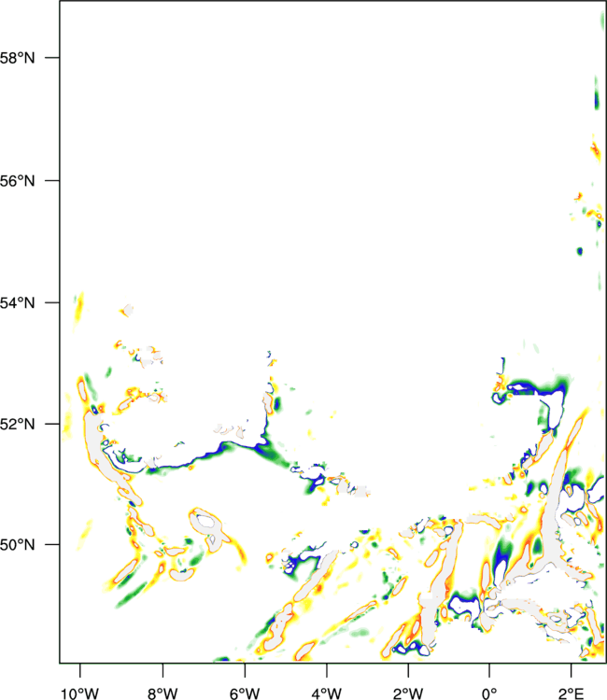
Task: Click the tick mark beside 56°N
Action: pos(52,180)
